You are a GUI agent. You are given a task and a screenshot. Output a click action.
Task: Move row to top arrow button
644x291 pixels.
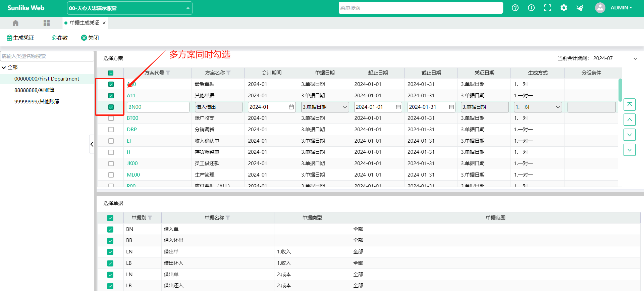coord(630,105)
